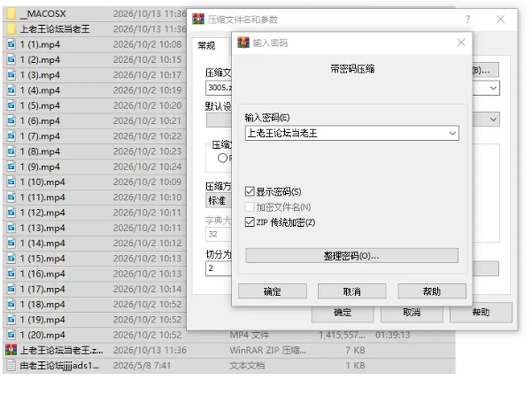532x403 pixels.
Task: Disable the ZIP 传统加密(Z) checkbox
Action: click(250, 222)
